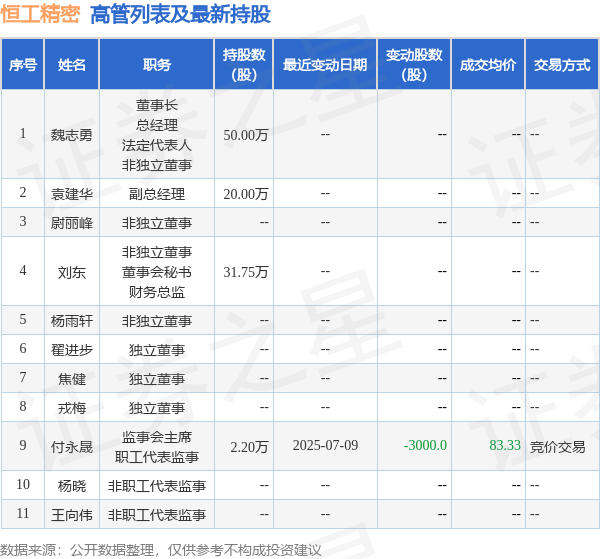Click the name 刘东
Screen dimensions: 600x559
point(72,272)
